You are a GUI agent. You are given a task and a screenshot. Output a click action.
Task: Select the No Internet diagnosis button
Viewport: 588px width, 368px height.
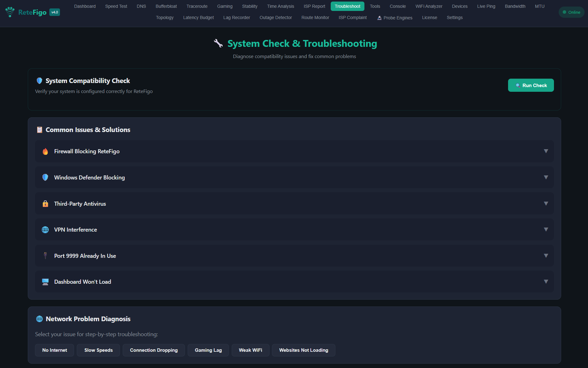pos(55,350)
